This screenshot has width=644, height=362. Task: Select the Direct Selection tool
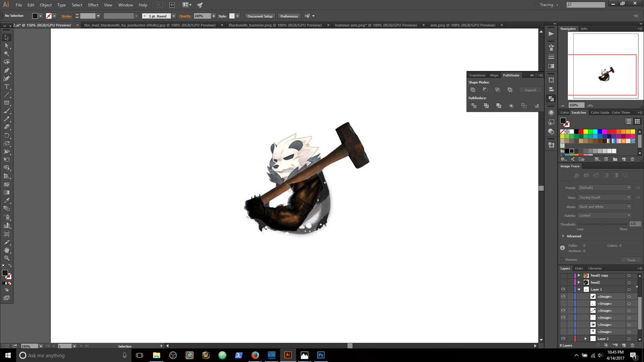point(6,46)
